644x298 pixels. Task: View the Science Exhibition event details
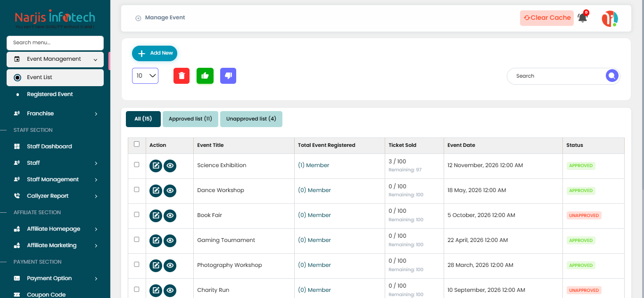point(170,166)
